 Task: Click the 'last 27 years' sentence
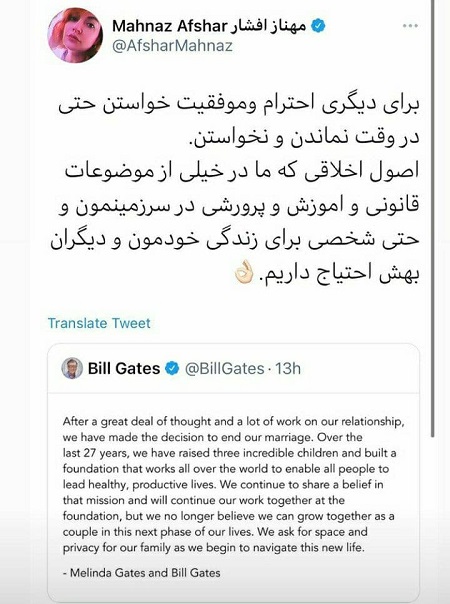tap(230, 453)
